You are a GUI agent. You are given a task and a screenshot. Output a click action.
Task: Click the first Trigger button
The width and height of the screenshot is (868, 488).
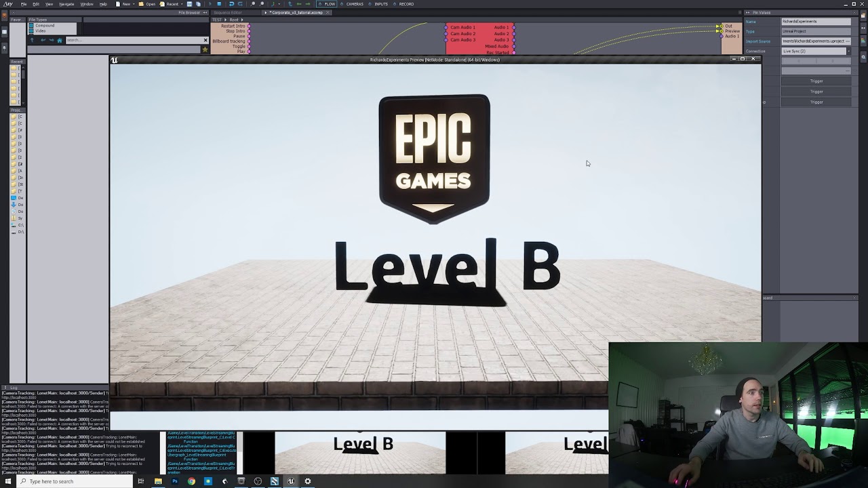(816, 81)
